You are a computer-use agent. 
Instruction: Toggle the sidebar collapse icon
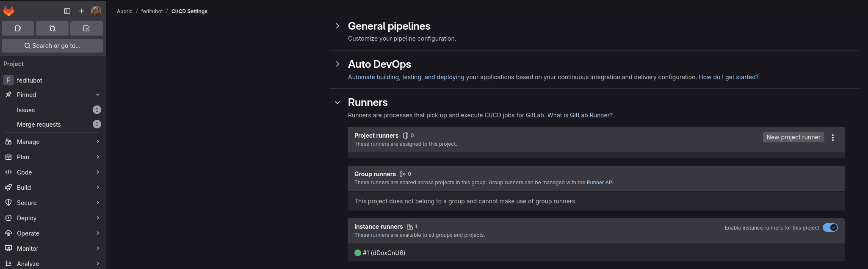pos(67,11)
